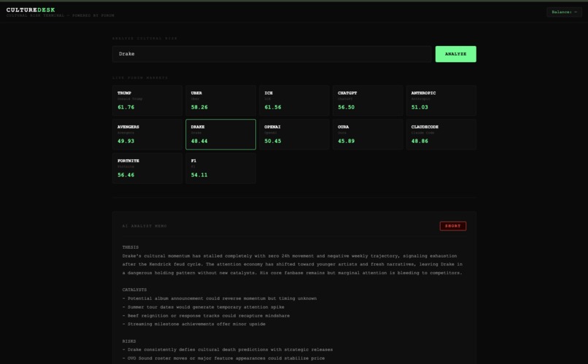The image size is (588, 364).
Task: Click the red SHORT badge
Action: pos(452,226)
